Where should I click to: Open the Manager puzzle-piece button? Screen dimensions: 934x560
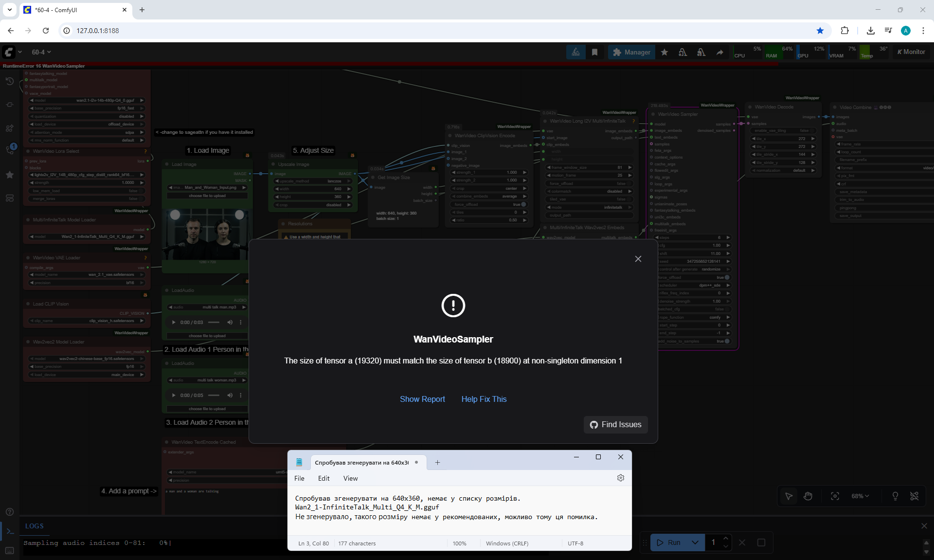click(631, 52)
